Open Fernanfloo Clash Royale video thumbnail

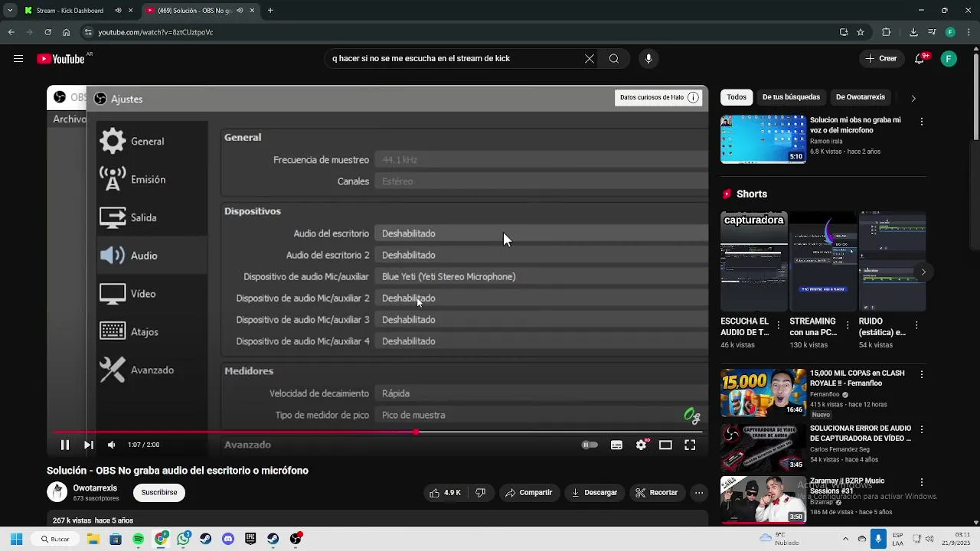coord(763,393)
